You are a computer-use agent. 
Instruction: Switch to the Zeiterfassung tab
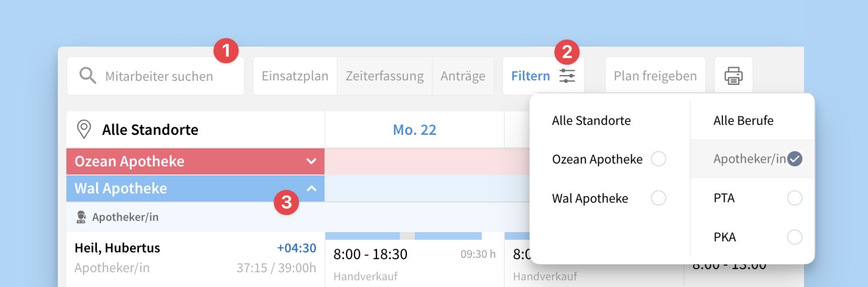tap(385, 76)
